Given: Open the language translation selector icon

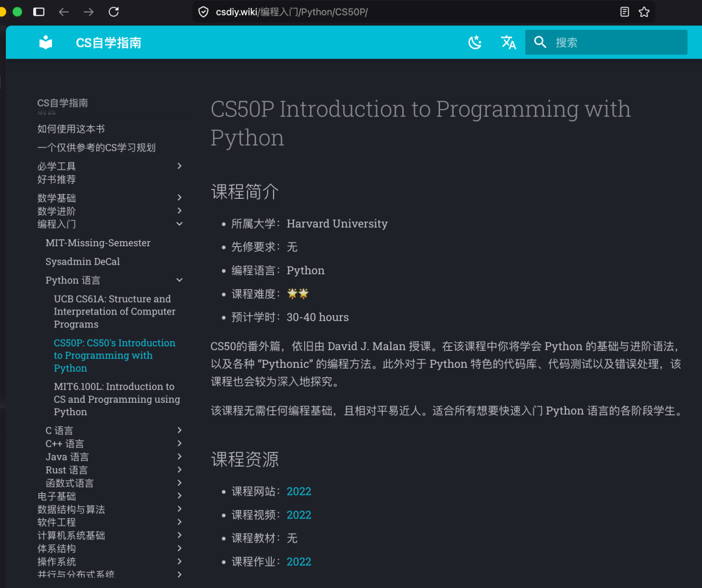Looking at the screenshot, I should click(508, 42).
